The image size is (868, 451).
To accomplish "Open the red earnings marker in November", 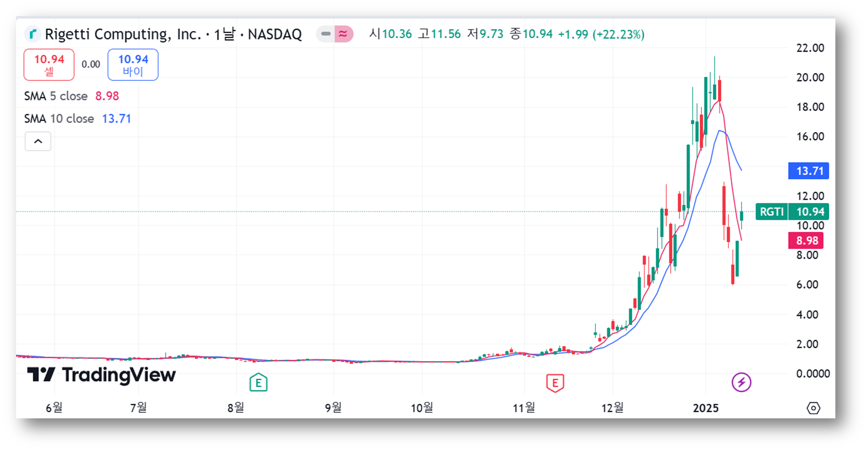I will (x=555, y=383).
